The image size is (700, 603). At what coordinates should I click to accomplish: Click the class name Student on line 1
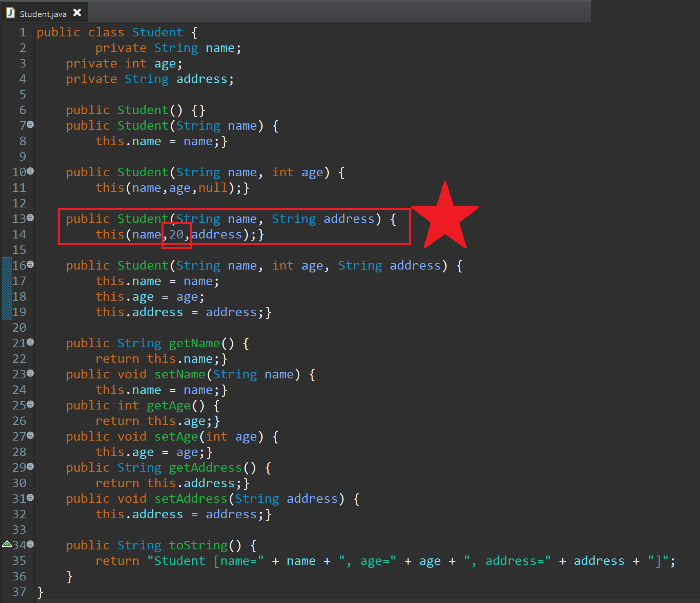[x=157, y=32]
